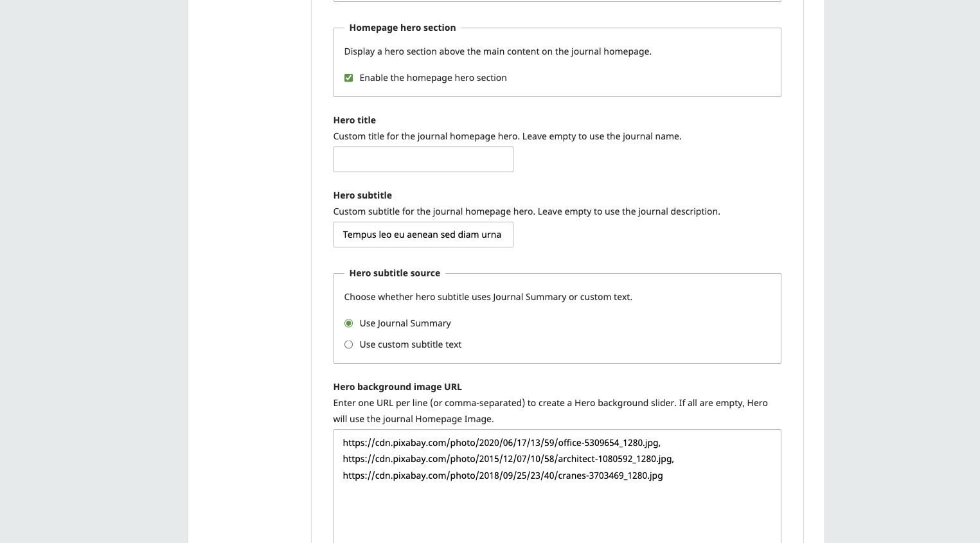The height and width of the screenshot is (543, 980).
Task: Click into the empty Hero title field
Action: 423,159
